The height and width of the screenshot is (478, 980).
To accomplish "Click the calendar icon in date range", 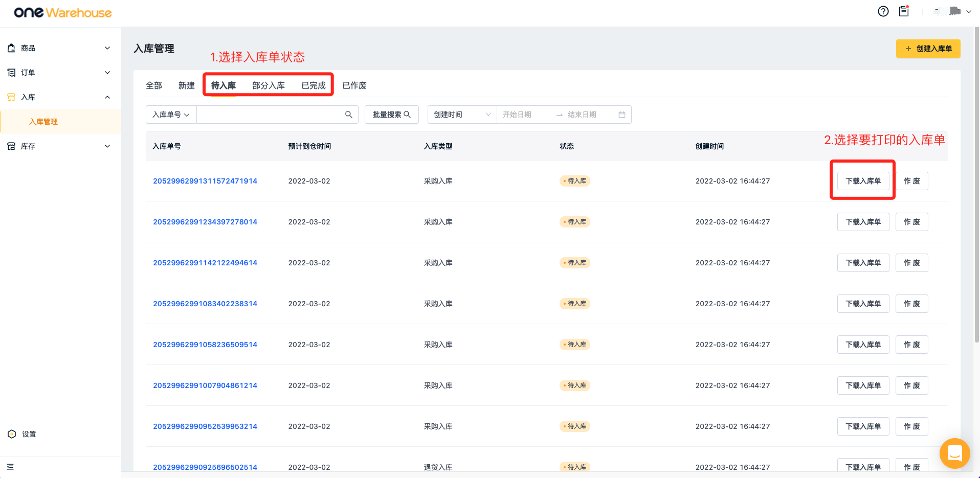I will (622, 115).
